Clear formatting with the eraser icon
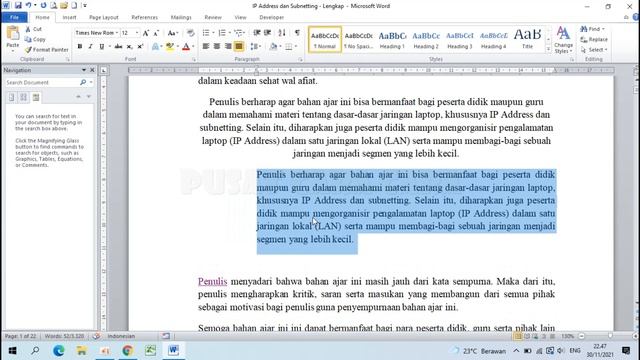 (x=190, y=33)
